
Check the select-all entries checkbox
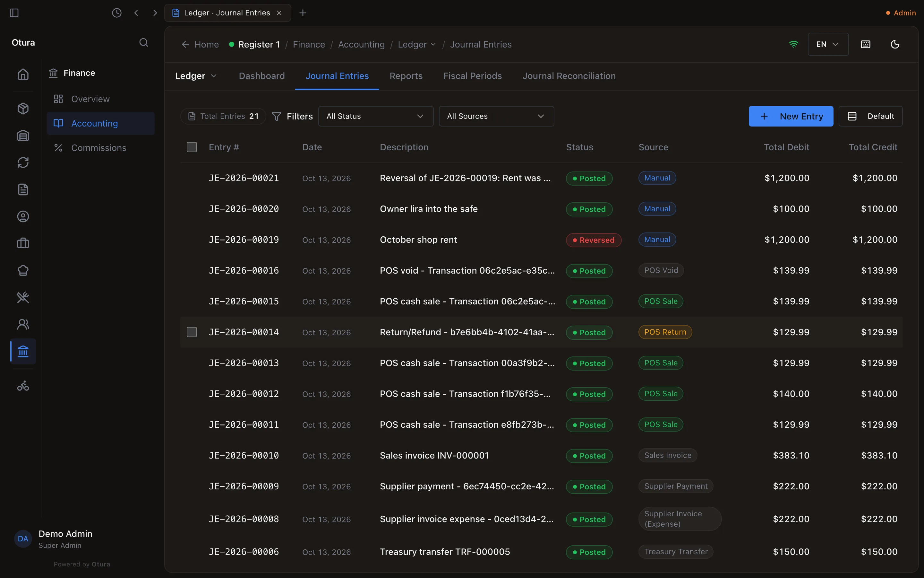pos(192,147)
